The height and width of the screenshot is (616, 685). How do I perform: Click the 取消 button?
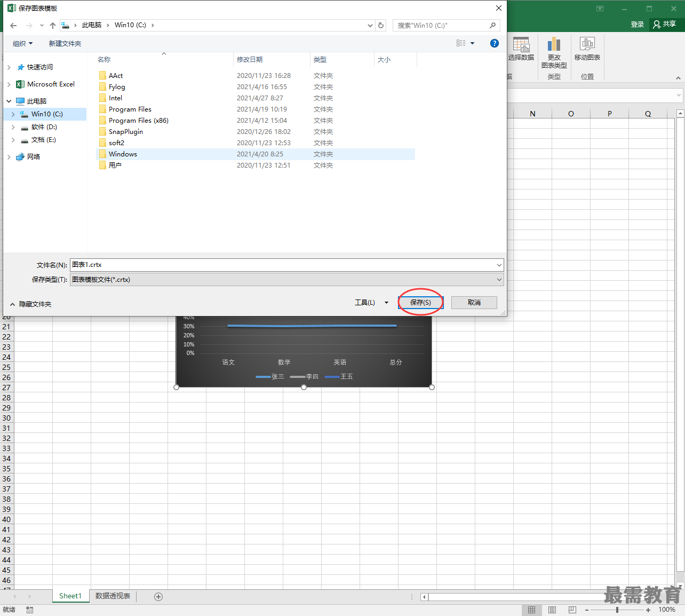click(x=474, y=303)
